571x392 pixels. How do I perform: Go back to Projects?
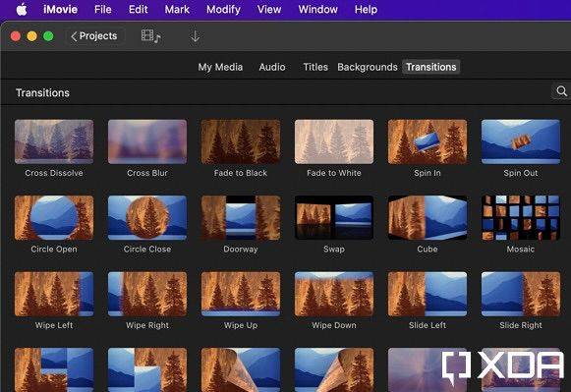tap(94, 36)
